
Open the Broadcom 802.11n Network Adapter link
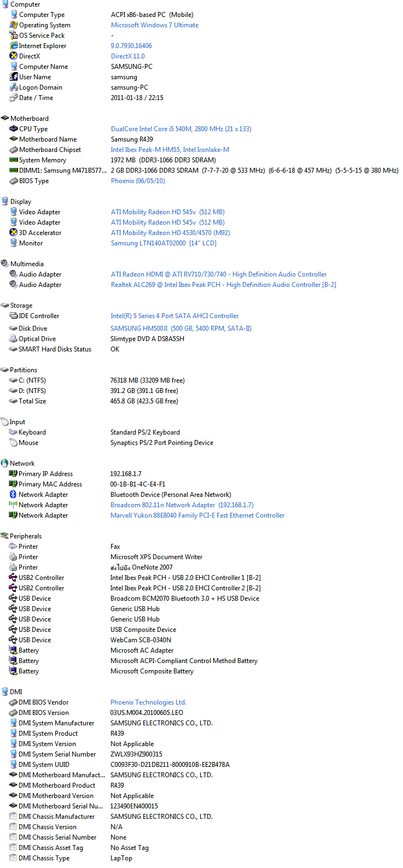(x=182, y=505)
